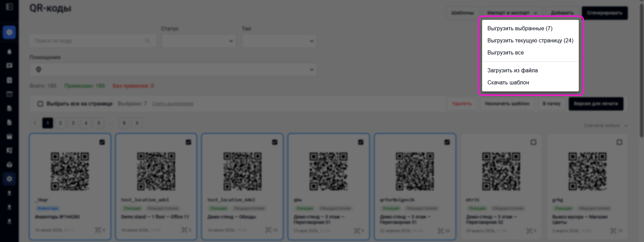Collapse the sidebar with the top-left panel icon
Viewport: 644px width, 242px height.
(x=9, y=7)
